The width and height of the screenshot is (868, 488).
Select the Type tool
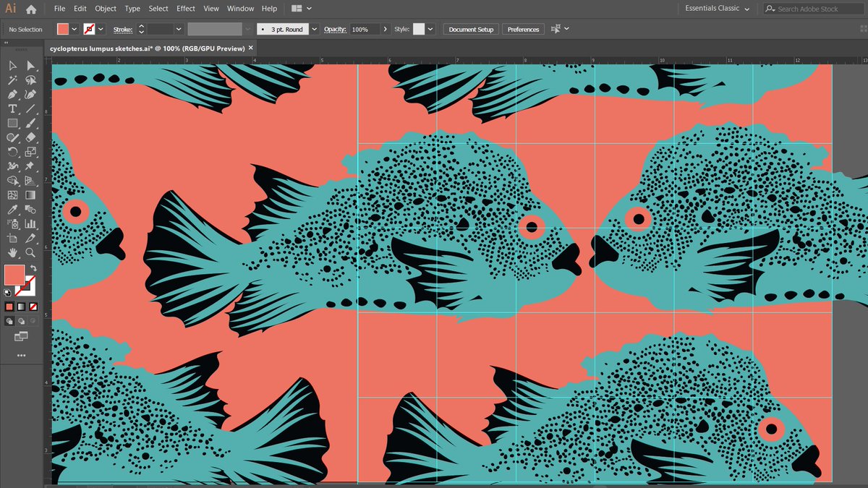12,109
